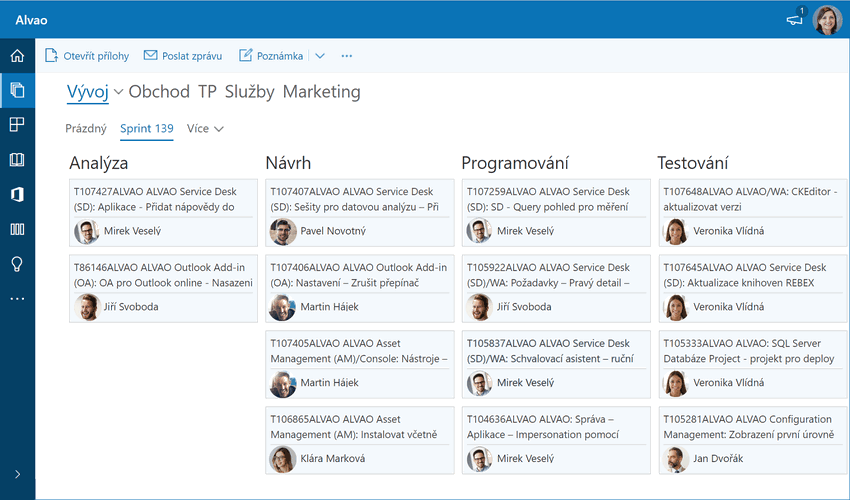Switch to the TP tab
The image size is (850, 500).
point(207,92)
